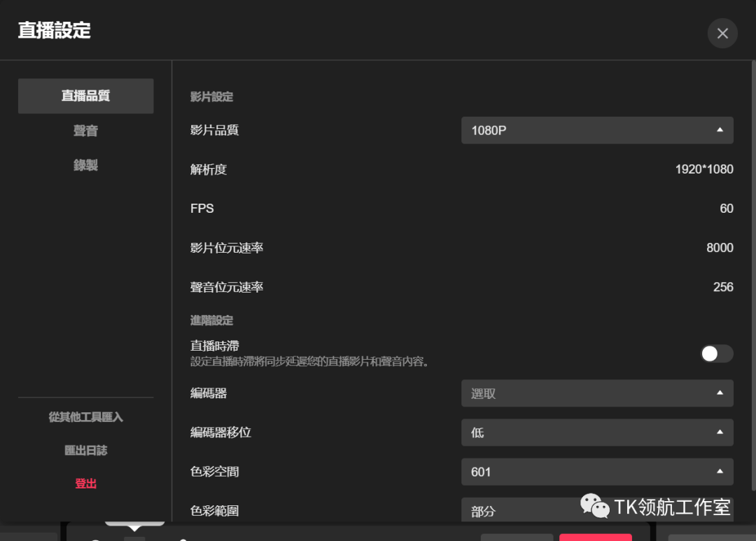
Task: Select the 直播品質 settings tab
Action: [85, 96]
